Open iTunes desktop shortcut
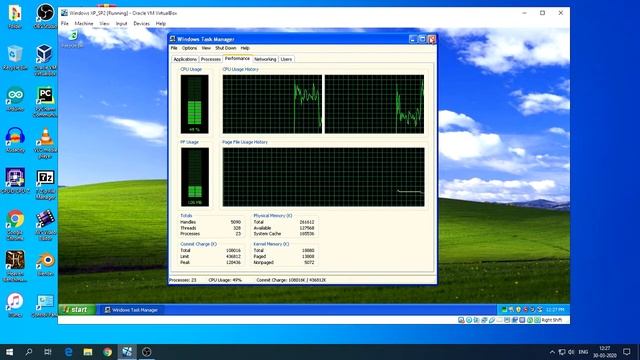The height and width of the screenshot is (360, 640). [x=15, y=305]
